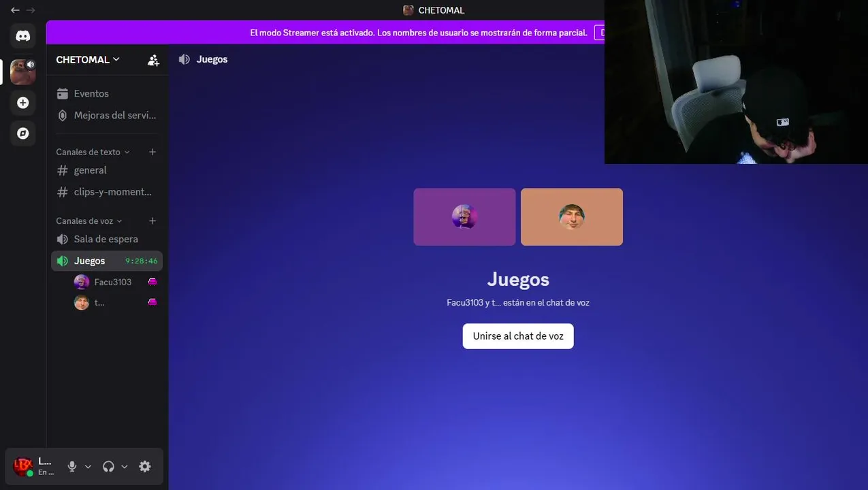Create channel with plus next to Canales de texto
Viewport: 868px width, 490px height.
(x=152, y=152)
